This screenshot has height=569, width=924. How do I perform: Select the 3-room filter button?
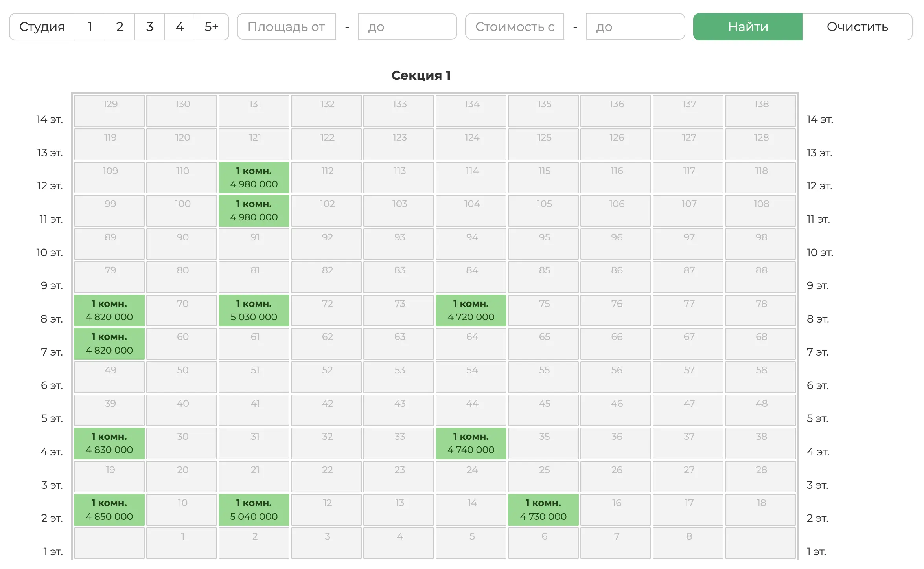pos(149,27)
